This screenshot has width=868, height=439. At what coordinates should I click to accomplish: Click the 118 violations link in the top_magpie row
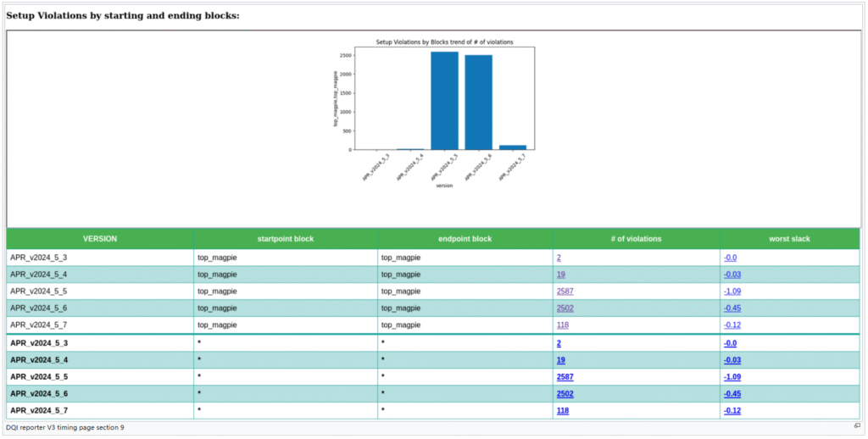[x=562, y=325]
